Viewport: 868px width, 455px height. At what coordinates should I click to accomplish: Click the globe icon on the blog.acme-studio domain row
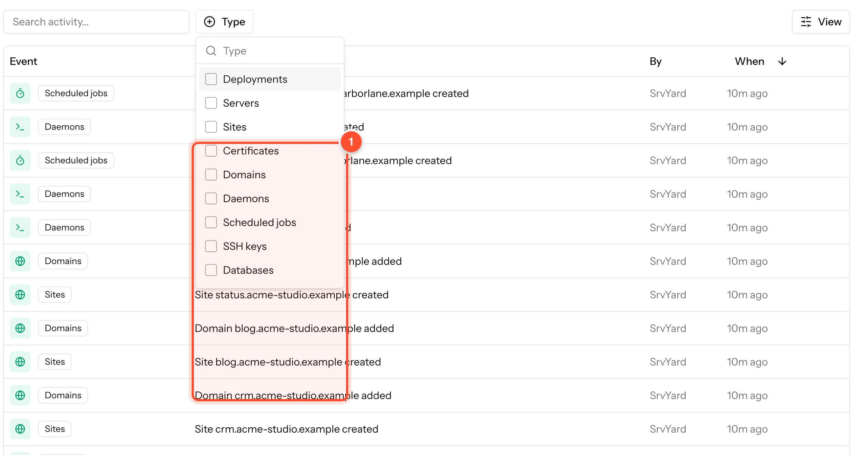coord(20,328)
